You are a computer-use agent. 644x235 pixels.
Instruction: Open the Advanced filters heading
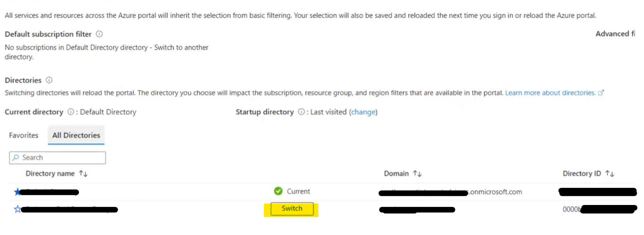click(x=615, y=34)
